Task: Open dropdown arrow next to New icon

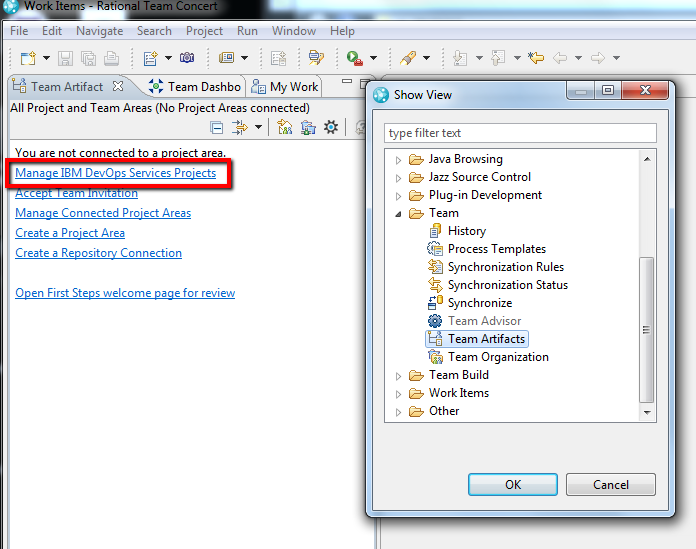Action: (46, 58)
